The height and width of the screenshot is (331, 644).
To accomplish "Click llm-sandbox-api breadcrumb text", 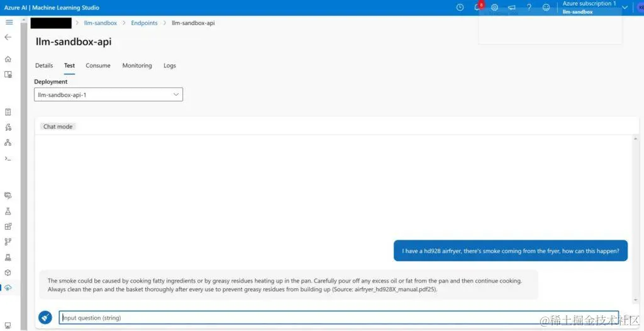I will (x=193, y=23).
